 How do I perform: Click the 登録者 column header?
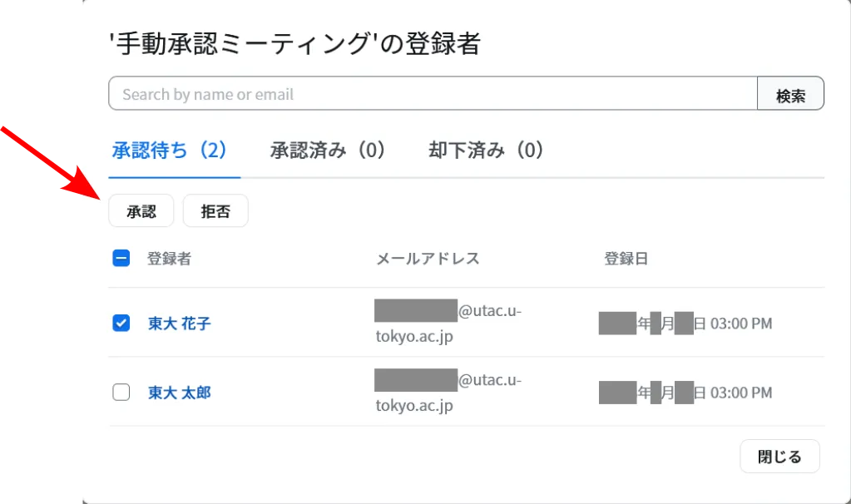point(169,259)
